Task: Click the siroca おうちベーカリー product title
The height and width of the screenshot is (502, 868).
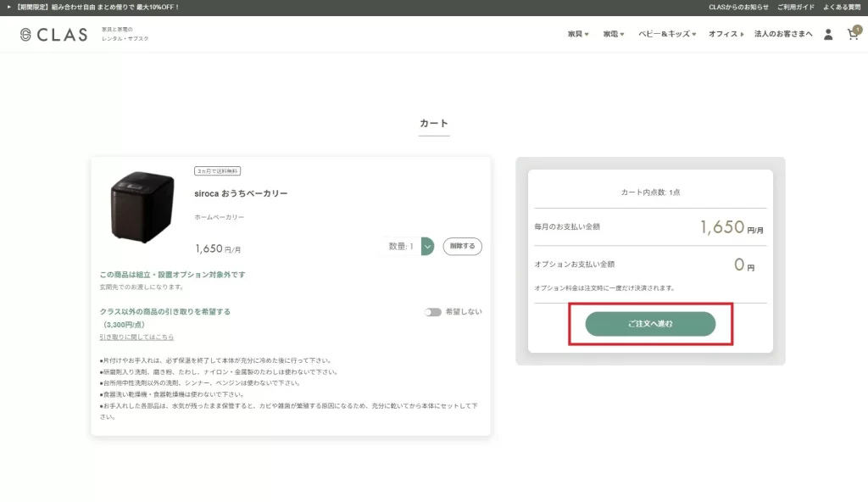Action: pyautogui.click(x=241, y=193)
